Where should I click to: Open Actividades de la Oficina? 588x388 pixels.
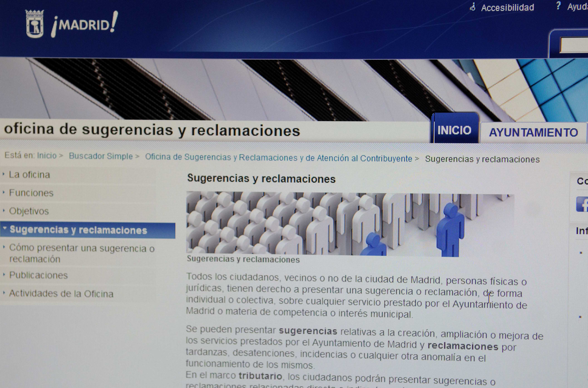[x=61, y=294]
